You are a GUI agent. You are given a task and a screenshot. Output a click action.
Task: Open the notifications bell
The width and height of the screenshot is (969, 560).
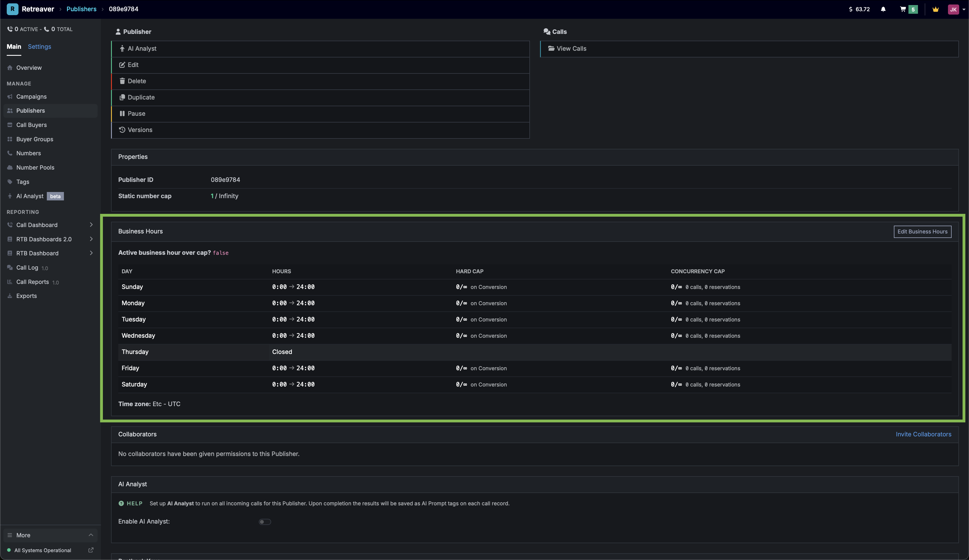pos(883,9)
